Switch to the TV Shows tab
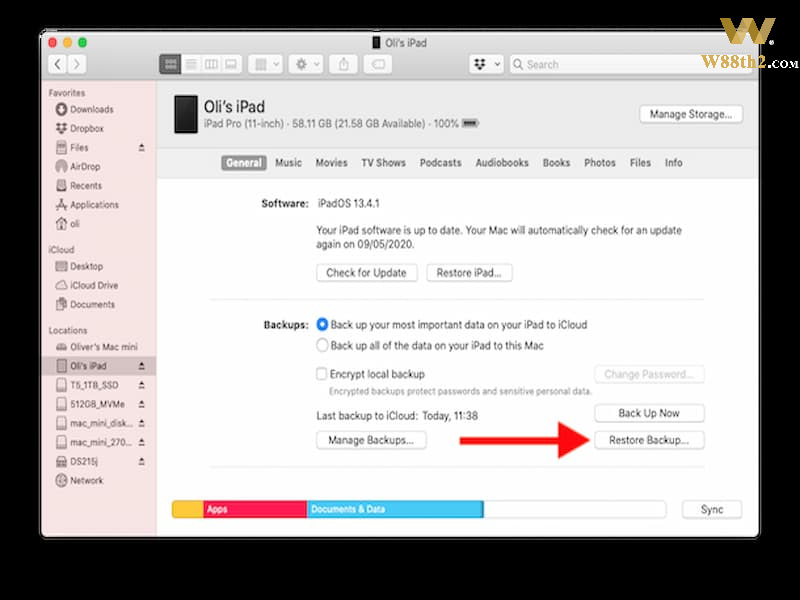 click(384, 163)
